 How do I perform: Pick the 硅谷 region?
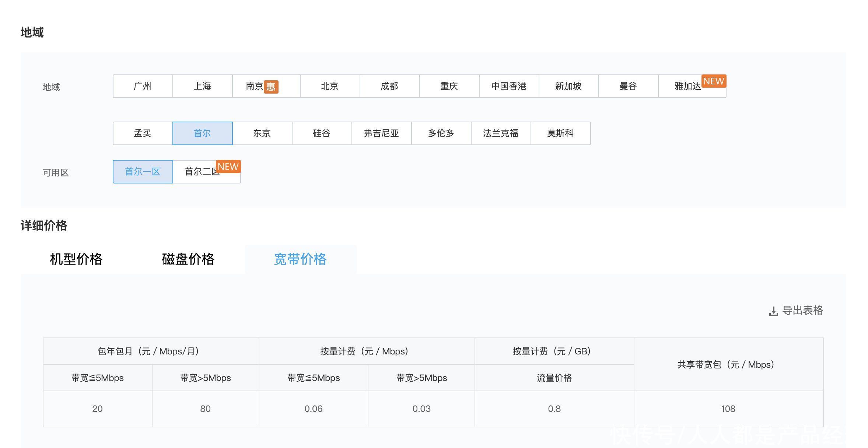coord(322,133)
